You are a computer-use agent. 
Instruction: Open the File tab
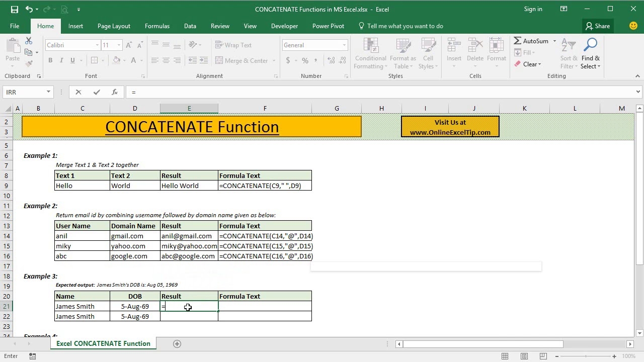[x=15, y=26]
